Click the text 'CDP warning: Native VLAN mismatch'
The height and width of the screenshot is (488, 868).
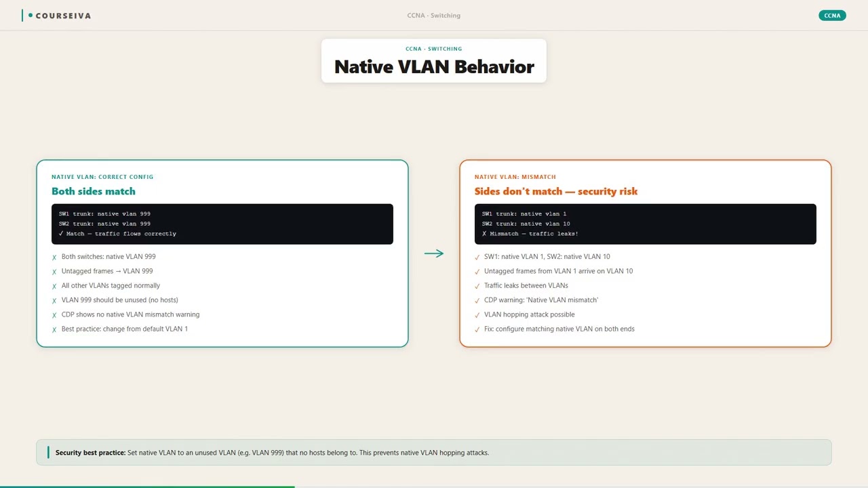pos(541,300)
